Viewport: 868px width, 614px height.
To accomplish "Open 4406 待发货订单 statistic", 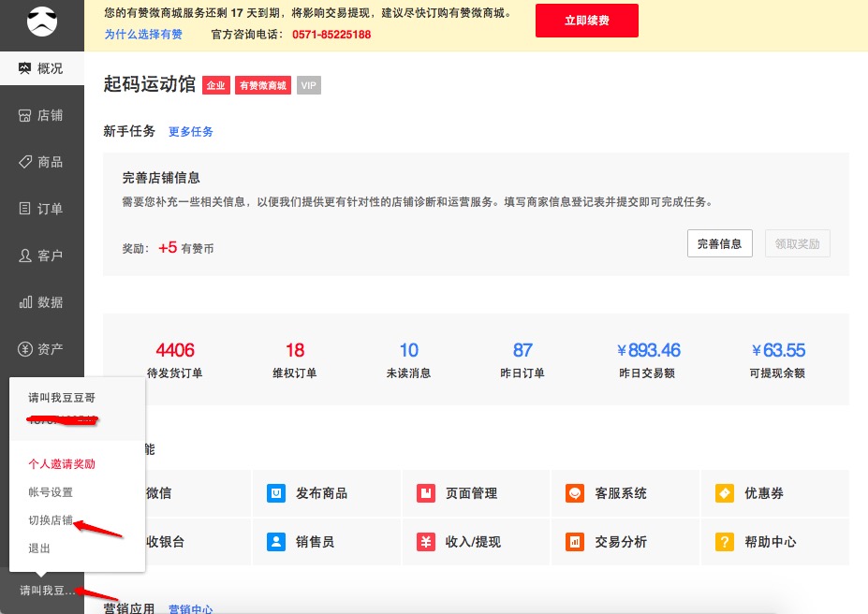I will point(175,359).
